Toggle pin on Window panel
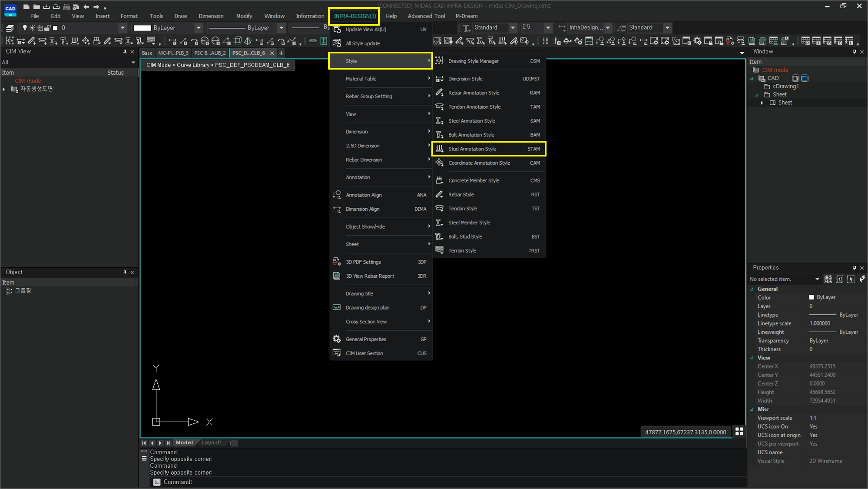The image size is (868, 489). click(855, 52)
